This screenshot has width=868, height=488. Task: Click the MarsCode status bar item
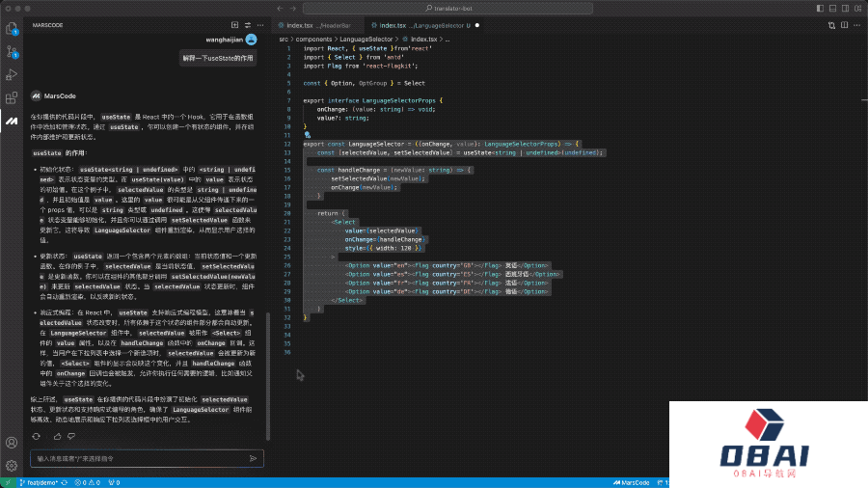tap(632, 482)
